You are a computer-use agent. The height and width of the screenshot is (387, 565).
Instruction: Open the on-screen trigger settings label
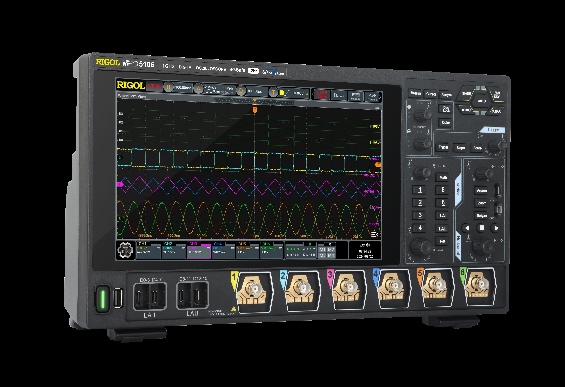tap(295, 93)
